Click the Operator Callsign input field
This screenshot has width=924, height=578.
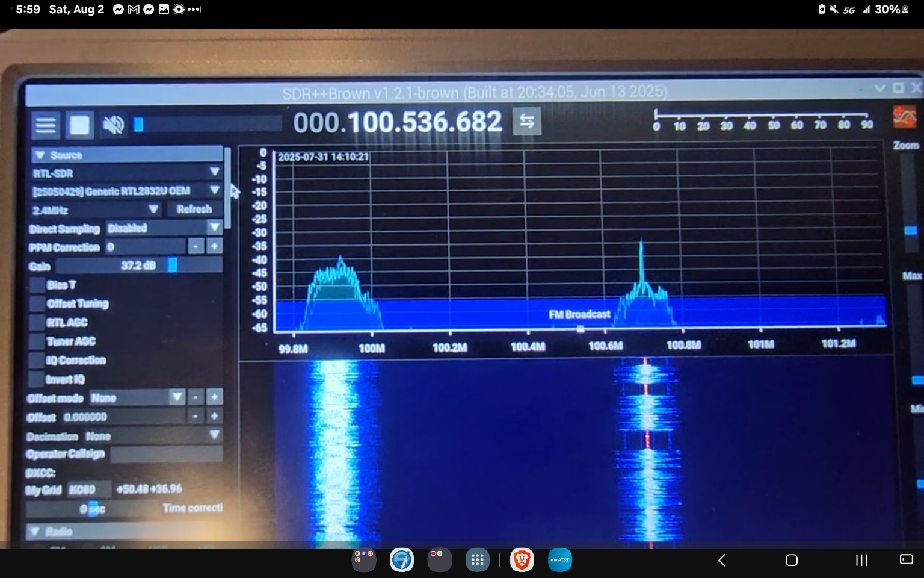166,454
